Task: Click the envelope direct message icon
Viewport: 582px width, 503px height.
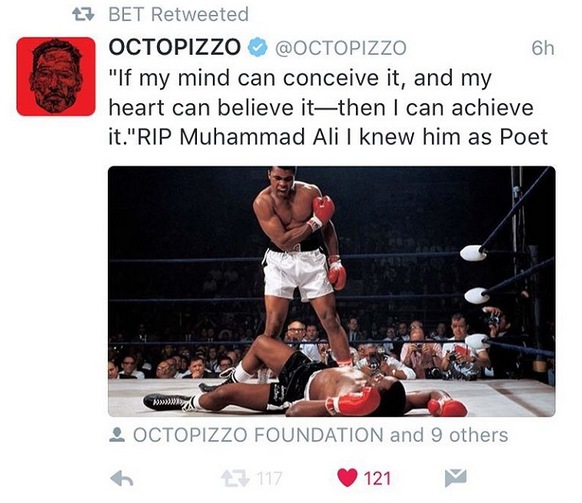Action: 455,478
